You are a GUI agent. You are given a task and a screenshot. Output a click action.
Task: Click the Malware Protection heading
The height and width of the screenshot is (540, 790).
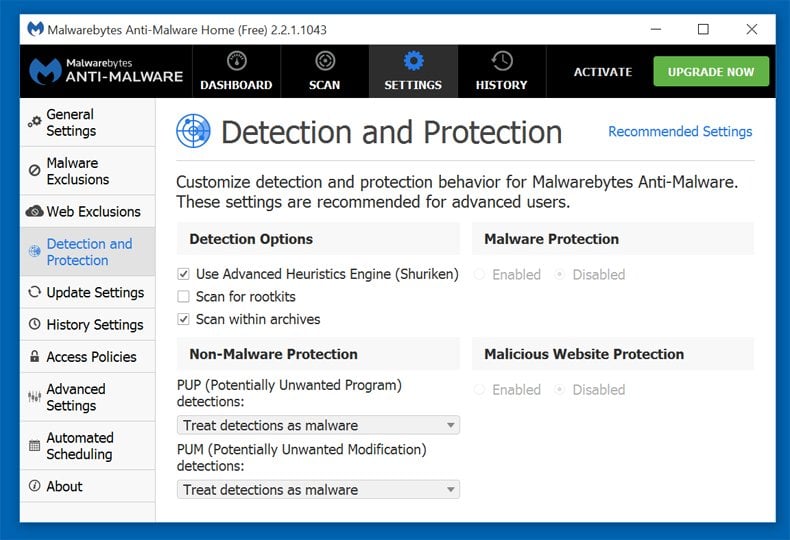pyautogui.click(x=551, y=239)
